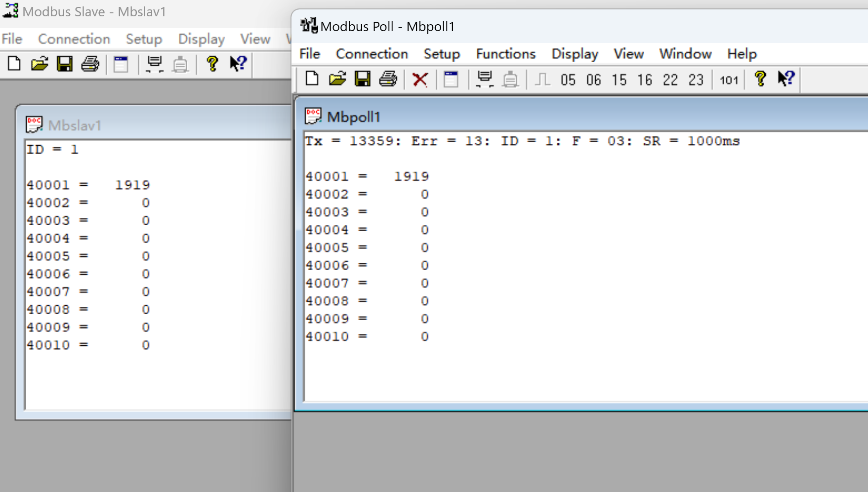Save the Mbpoll1 document via toolbar

tap(363, 79)
